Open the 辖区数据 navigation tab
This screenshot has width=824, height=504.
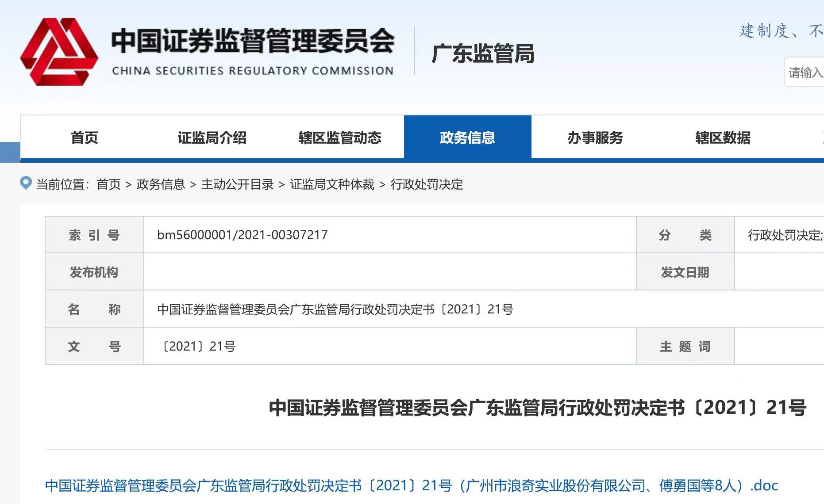point(723,138)
